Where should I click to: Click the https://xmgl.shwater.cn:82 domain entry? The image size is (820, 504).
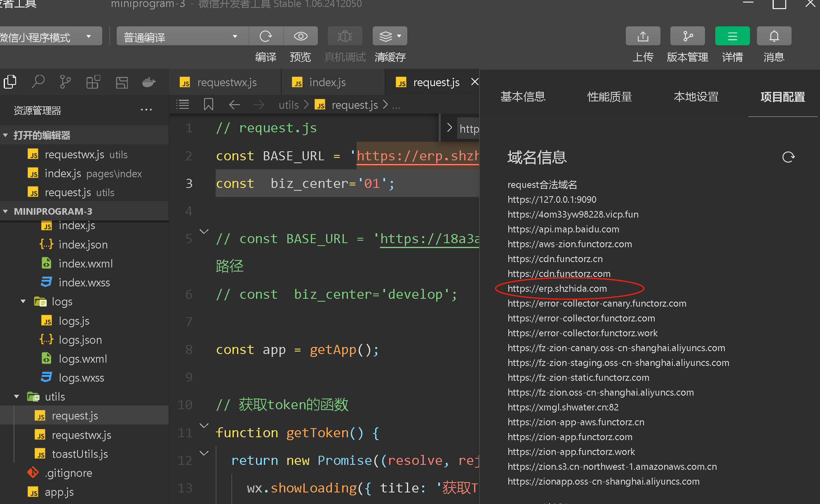coord(563,407)
